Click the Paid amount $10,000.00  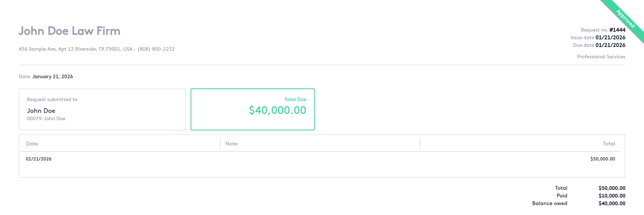point(612,196)
